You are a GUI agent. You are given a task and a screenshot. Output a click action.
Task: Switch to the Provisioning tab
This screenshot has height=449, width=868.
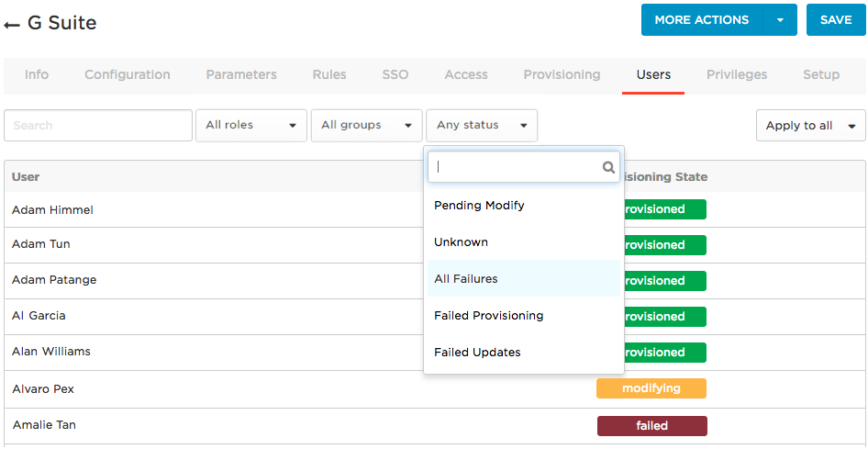point(562,74)
